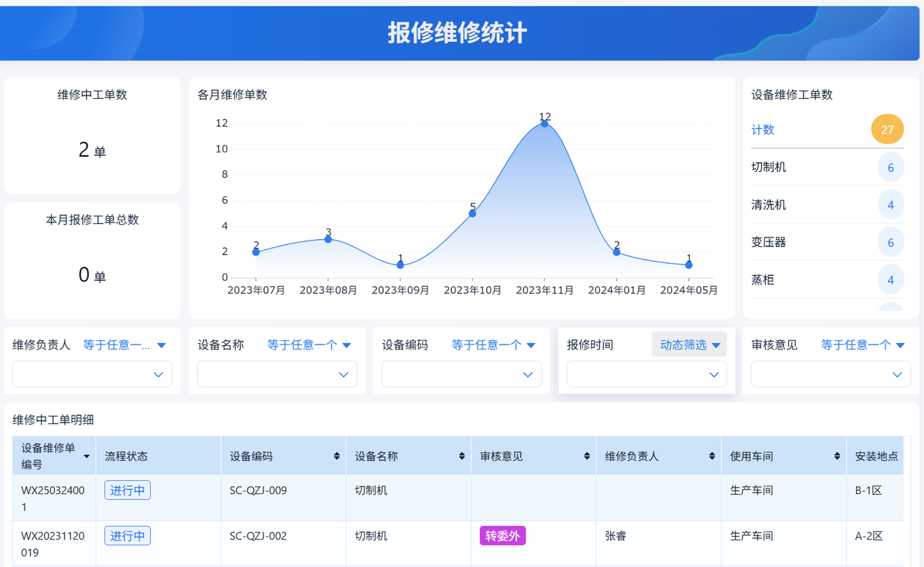Click the 2023年08月 data point on chart
Viewport: 924px width, 567px height.
point(328,239)
